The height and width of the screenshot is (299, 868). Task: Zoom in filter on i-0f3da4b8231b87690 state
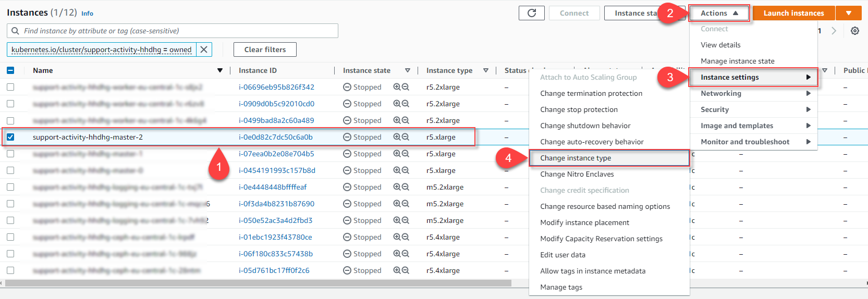pos(397,204)
